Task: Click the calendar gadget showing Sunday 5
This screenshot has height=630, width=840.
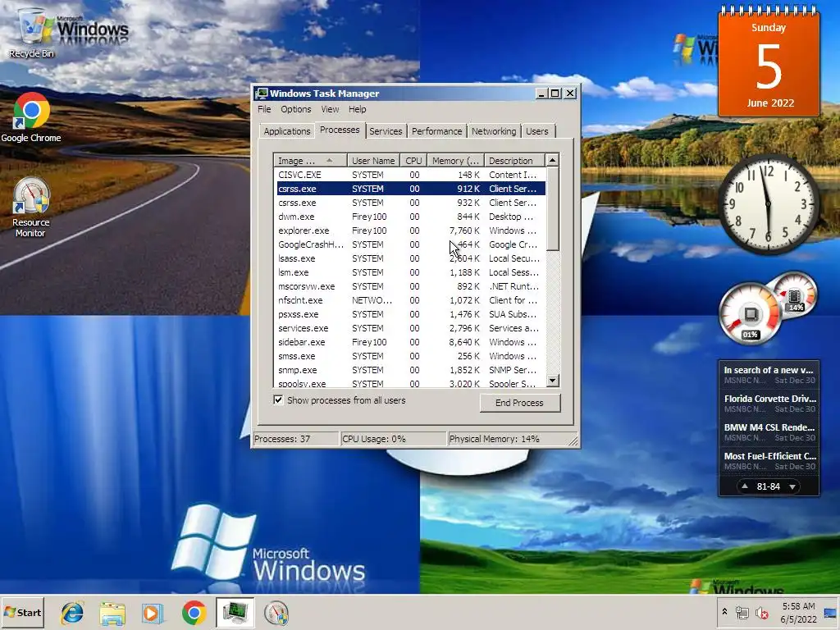Action: click(769, 61)
